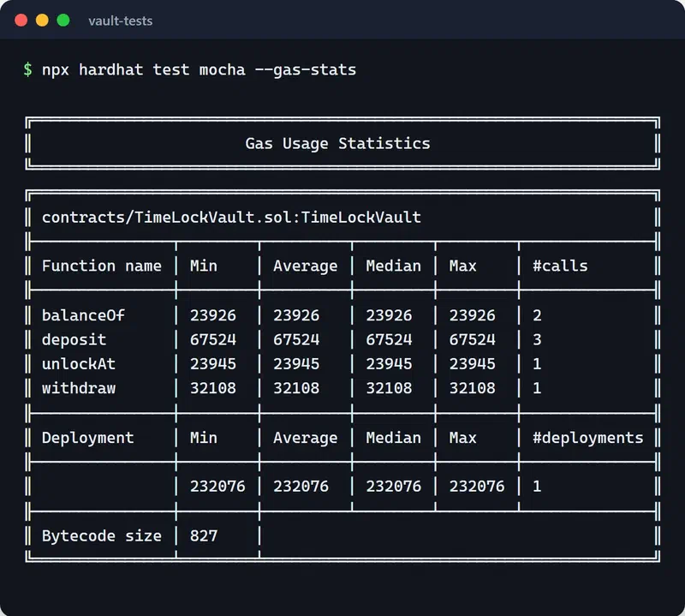Click the #deployments column header

[588, 438]
